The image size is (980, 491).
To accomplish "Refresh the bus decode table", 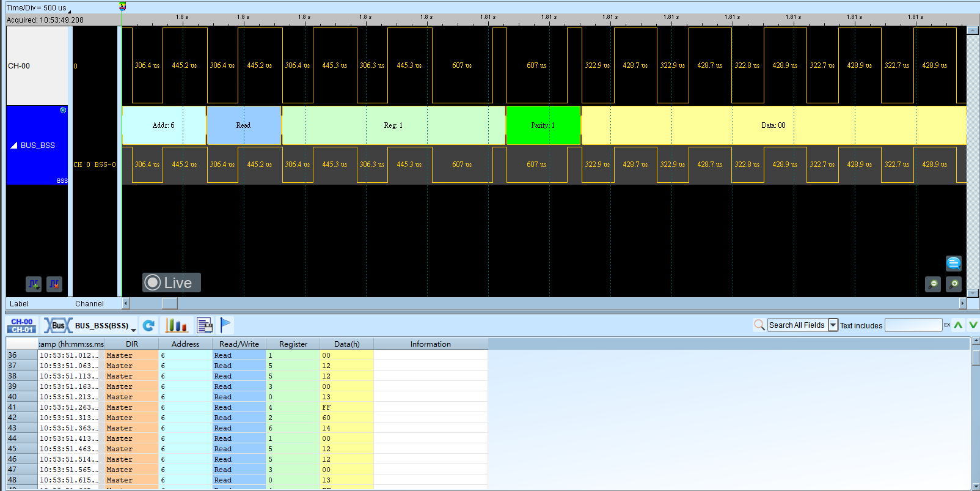I will pos(148,325).
